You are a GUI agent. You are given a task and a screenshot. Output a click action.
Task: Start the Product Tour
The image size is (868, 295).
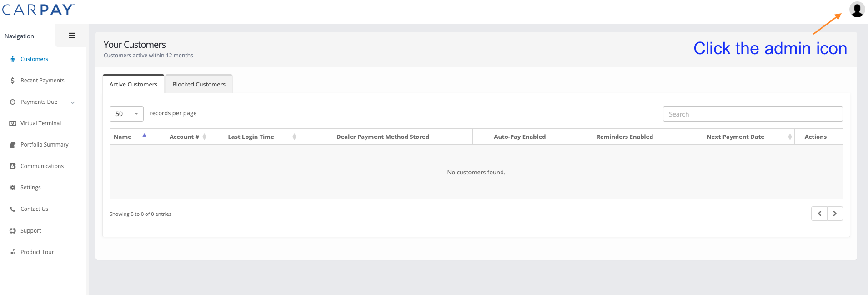point(37,252)
